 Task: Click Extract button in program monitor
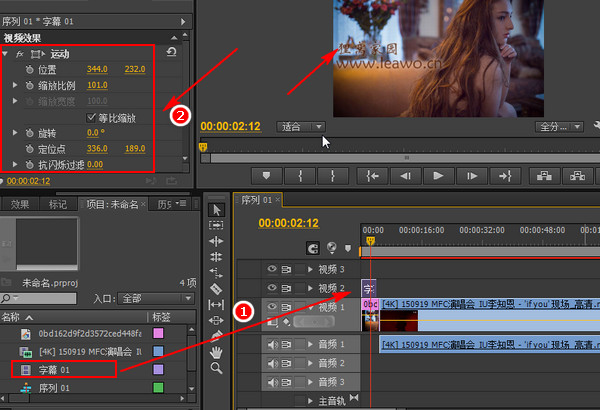[x=577, y=176]
